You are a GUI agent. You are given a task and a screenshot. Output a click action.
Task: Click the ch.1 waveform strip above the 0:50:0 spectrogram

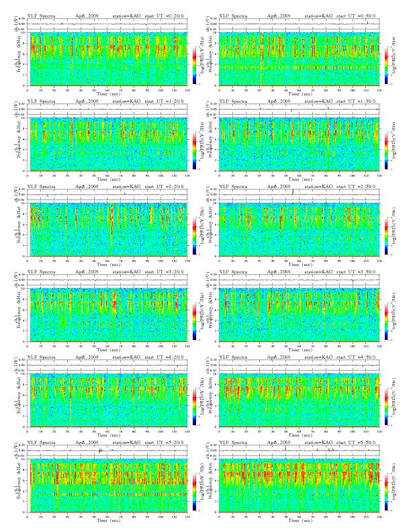[300, 24]
